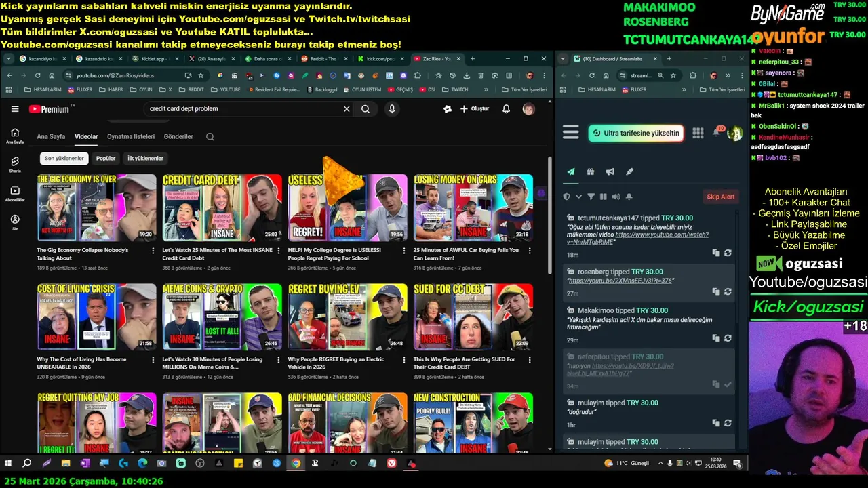Open the YouTube account avatar menu
This screenshot has width=868, height=488.
(x=528, y=108)
